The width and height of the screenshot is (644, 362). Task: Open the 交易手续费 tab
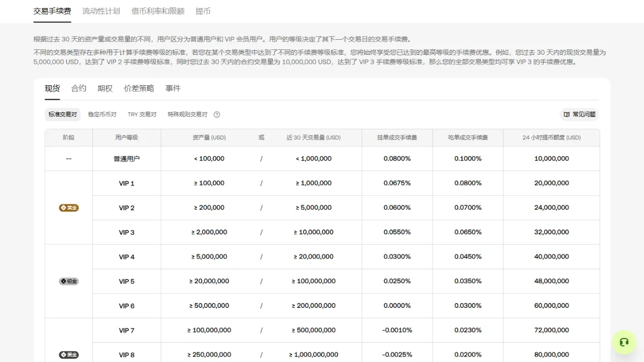click(x=52, y=11)
